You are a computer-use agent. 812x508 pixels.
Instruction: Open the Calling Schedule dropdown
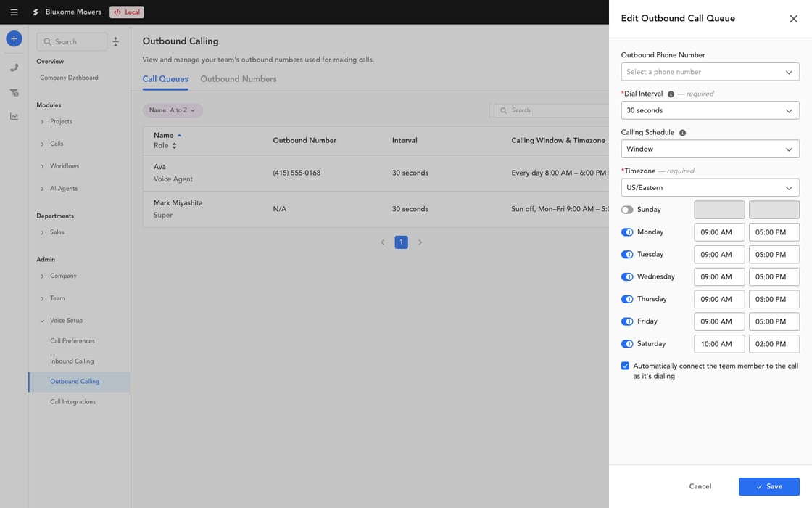[710, 149]
